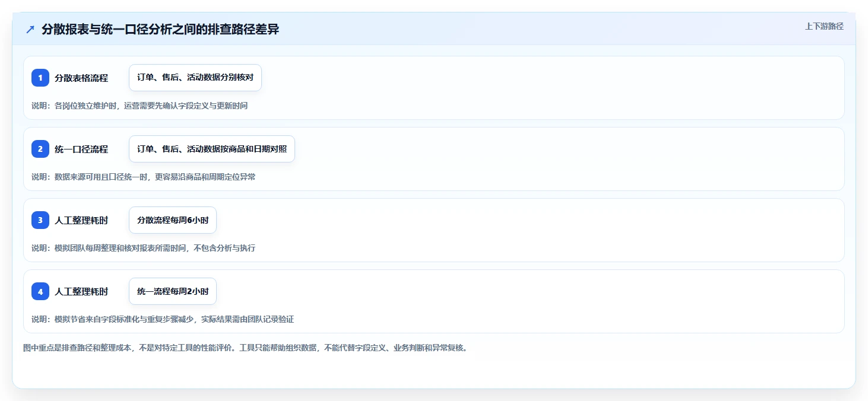This screenshot has width=868, height=401.
Task: Select 人工整理耗时 label in step 4
Action: [x=81, y=291]
